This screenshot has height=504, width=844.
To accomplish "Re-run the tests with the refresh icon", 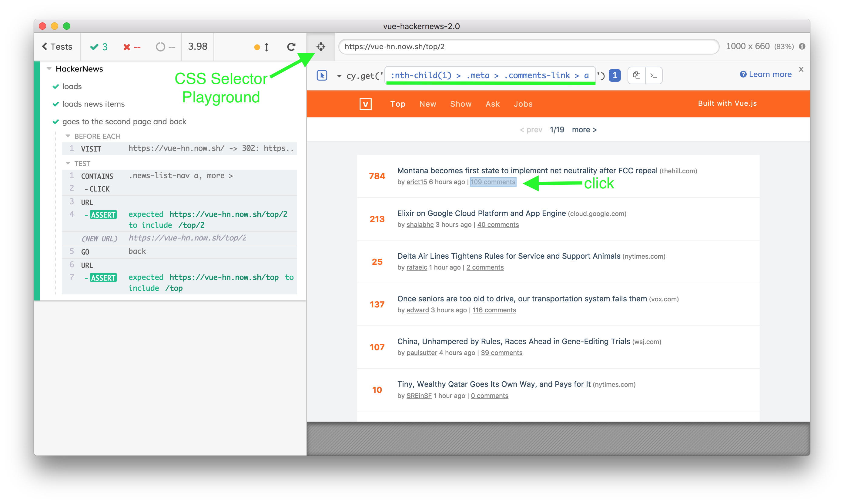I will [x=291, y=47].
